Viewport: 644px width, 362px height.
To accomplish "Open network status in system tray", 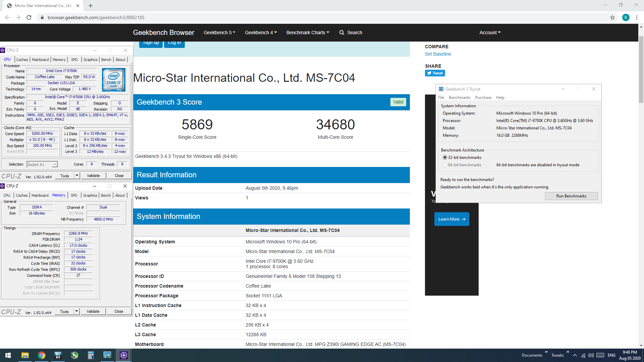I will click(583, 355).
